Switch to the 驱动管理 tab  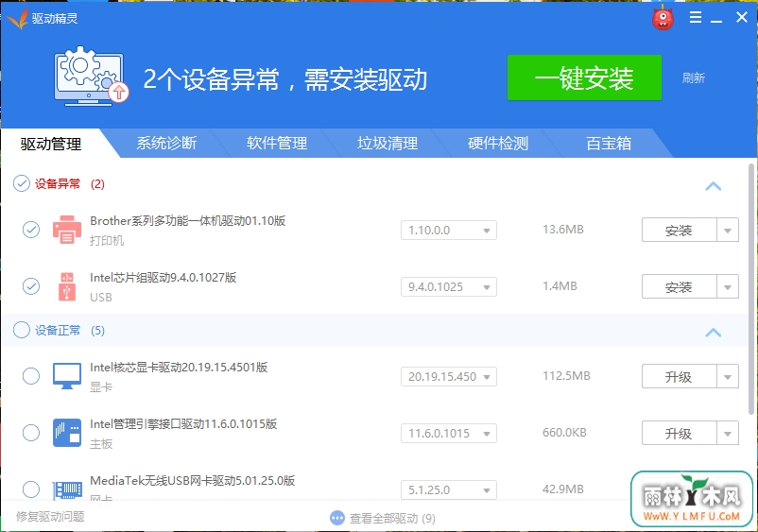click(x=51, y=144)
